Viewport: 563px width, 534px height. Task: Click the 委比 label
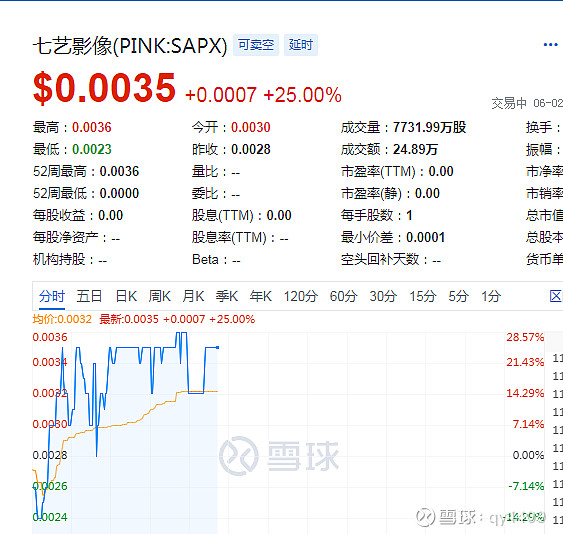[205, 194]
